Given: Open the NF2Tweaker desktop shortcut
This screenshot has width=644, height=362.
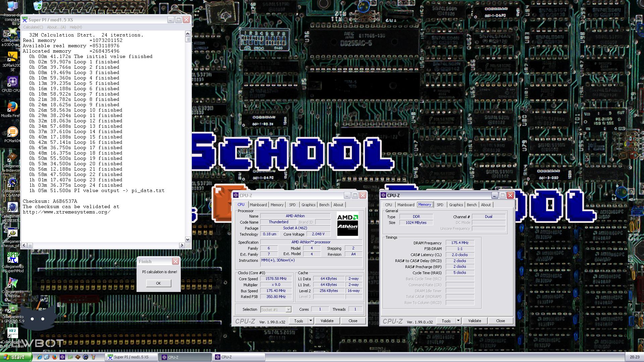Looking at the screenshot, I should point(12,338).
